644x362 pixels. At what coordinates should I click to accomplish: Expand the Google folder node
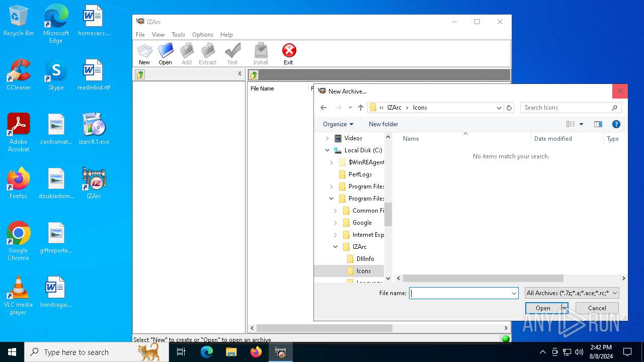pyautogui.click(x=335, y=223)
